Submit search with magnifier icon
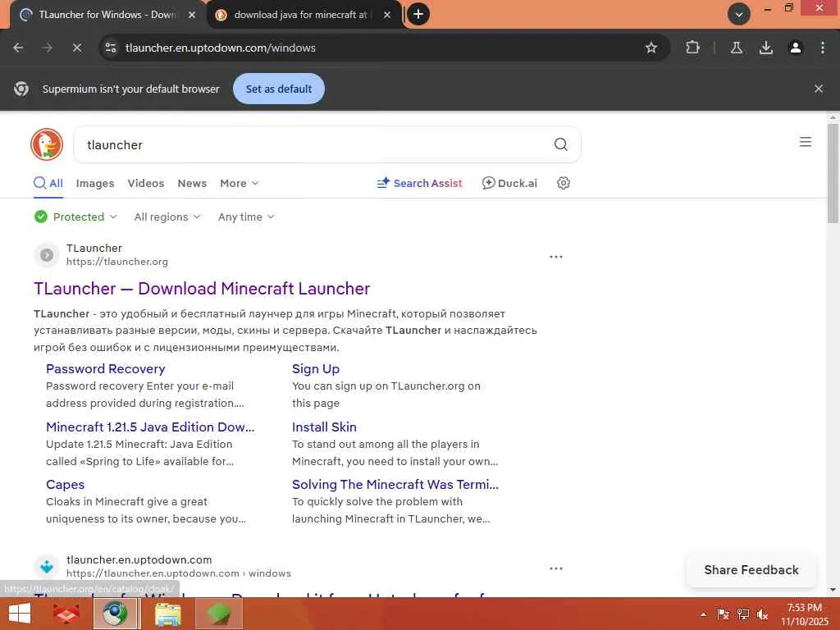The height and width of the screenshot is (630, 840). tap(561, 144)
